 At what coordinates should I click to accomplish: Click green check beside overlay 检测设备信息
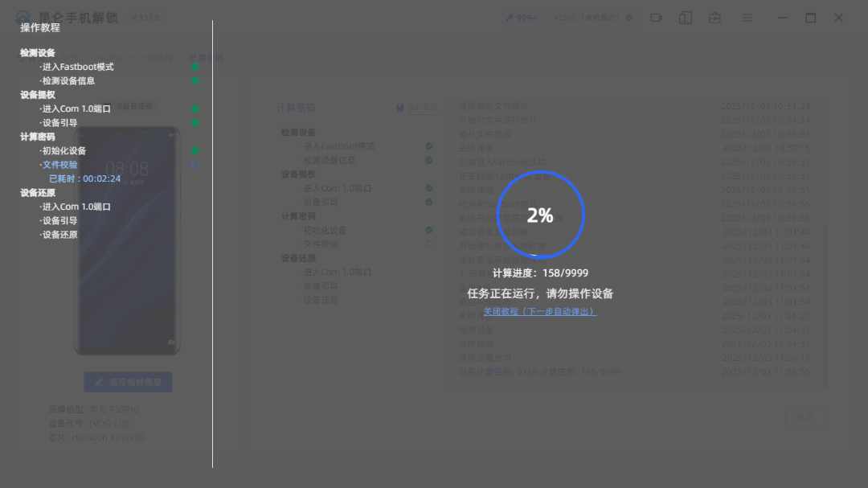coord(195,81)
